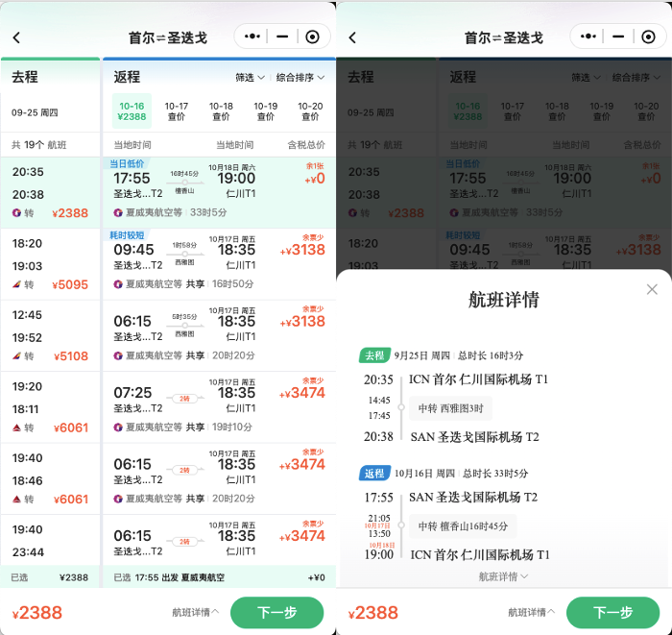Tap green 去程 badge in flight details
This screenshot has width=672, height=635.
point(374,355)
